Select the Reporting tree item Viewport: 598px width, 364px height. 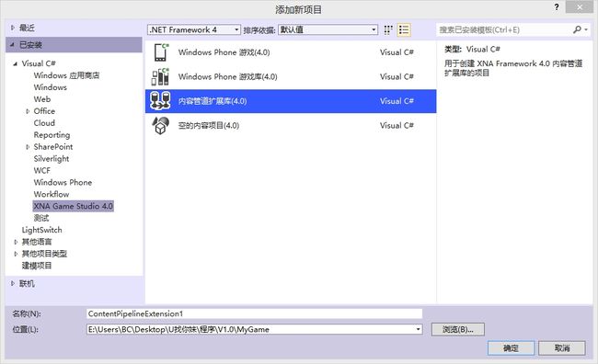52,135
